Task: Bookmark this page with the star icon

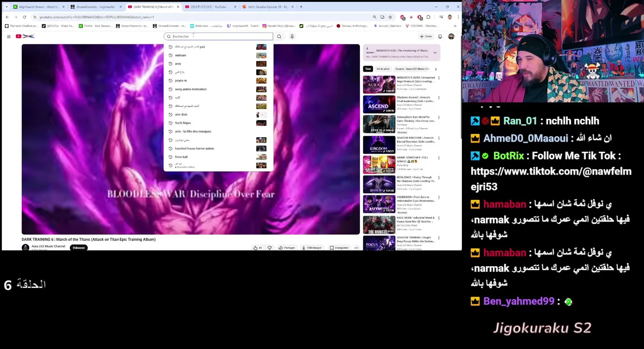Action: tap(390, 17)
